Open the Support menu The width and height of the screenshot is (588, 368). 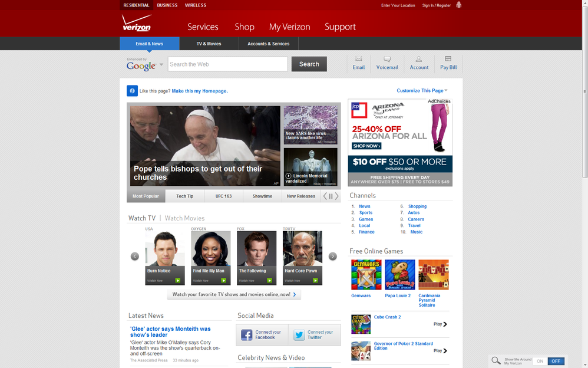(x=340, y=27)
